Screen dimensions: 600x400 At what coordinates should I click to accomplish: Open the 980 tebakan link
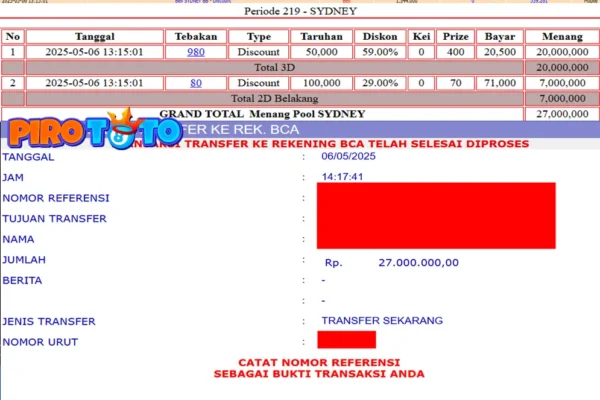(x=195, y=51)
